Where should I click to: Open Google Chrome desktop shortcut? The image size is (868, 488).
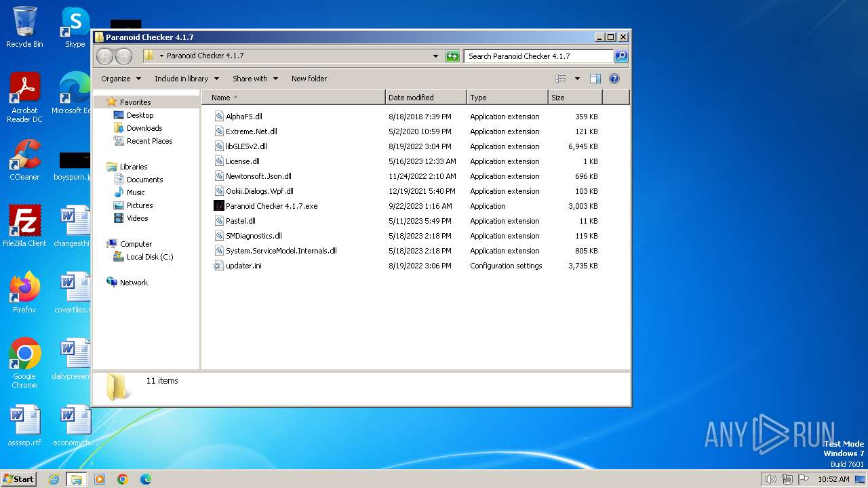24,363
